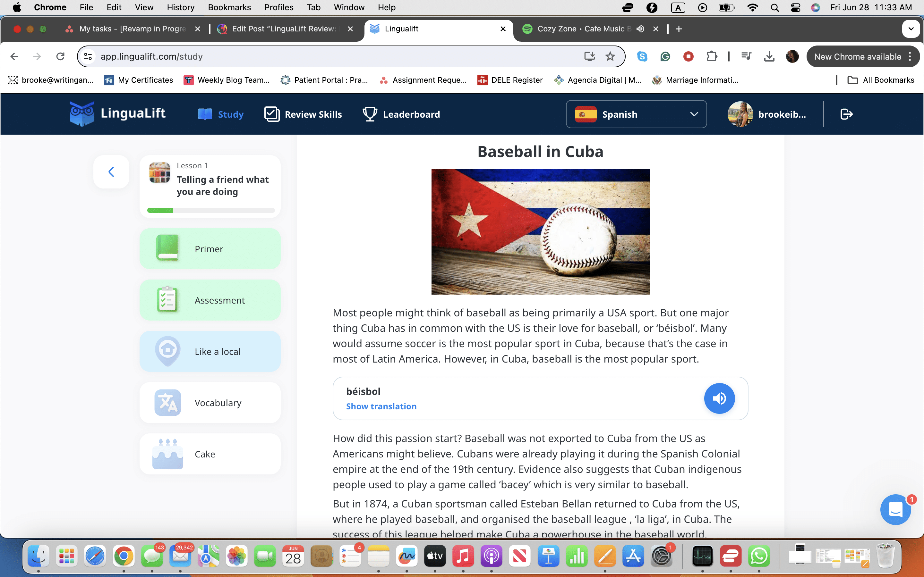Expand the Chrome tab search arrow
924x577 pixels.
[911, 29]
